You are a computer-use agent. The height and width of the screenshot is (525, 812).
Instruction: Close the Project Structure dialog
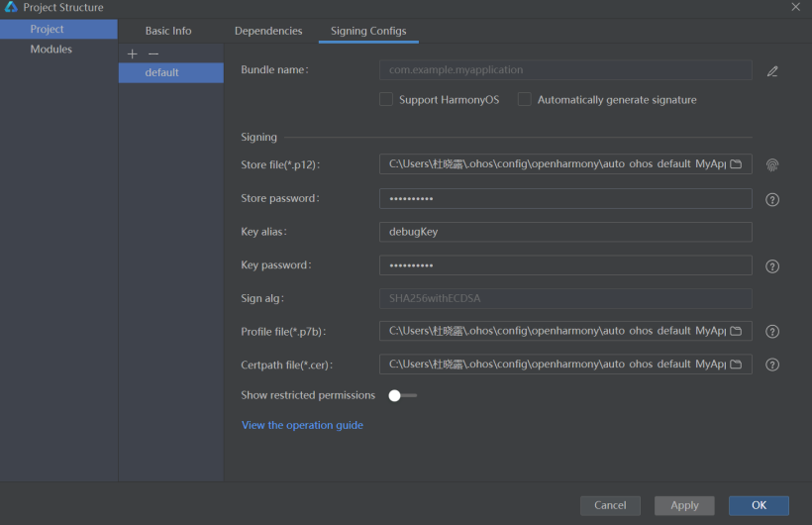point(795,7)
